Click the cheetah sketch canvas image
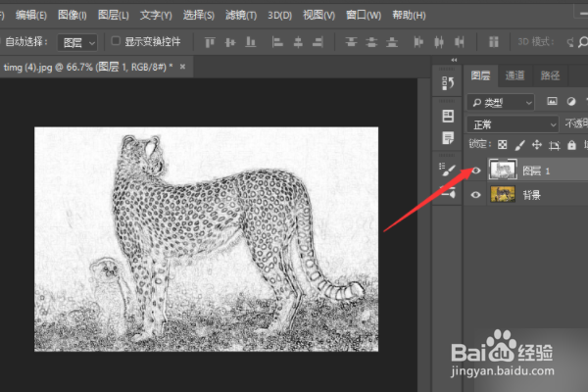The width and height of the screenshot is (588, 392). click(206, 239)
